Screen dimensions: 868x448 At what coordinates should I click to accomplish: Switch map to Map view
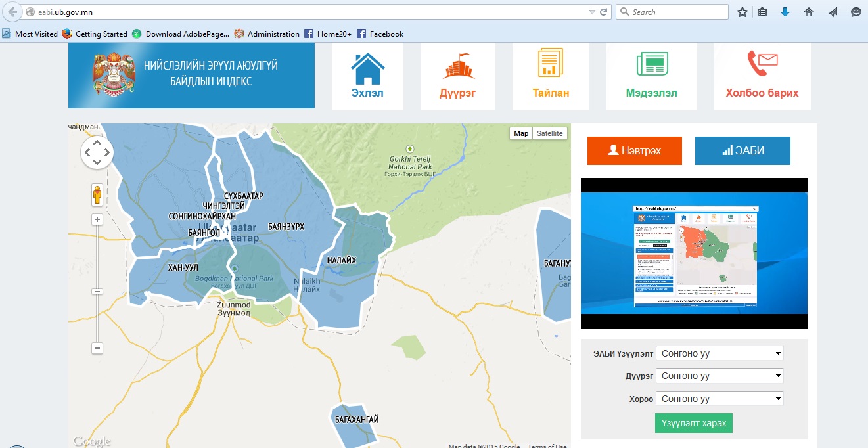521,133
